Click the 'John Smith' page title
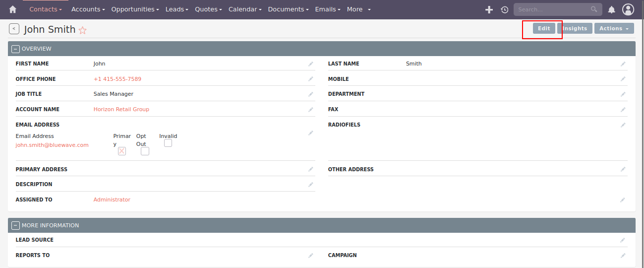The height and width of the screenshot is (268, 644). (x=50, y=29)
